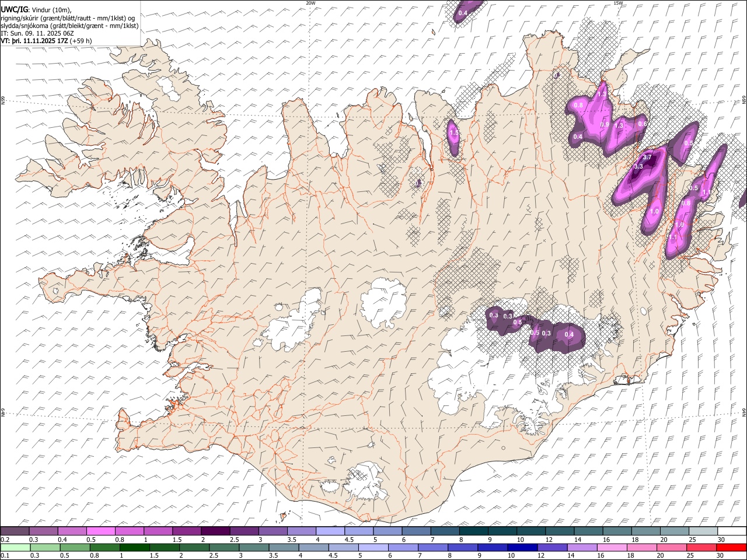Pick the bottom legend dark green swatch between 1 and 1.5
The height and width of the screenshot is (560, 747).
point(134,547)
